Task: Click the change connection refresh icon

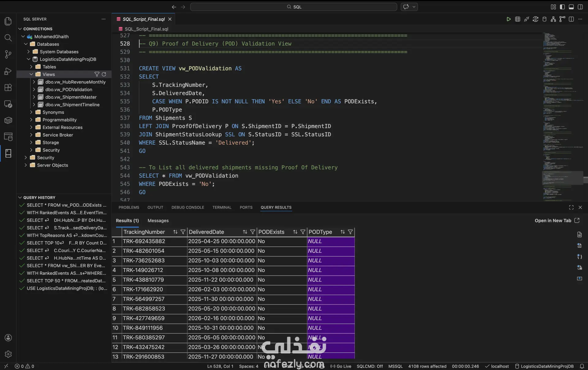Action: (535, 19)
